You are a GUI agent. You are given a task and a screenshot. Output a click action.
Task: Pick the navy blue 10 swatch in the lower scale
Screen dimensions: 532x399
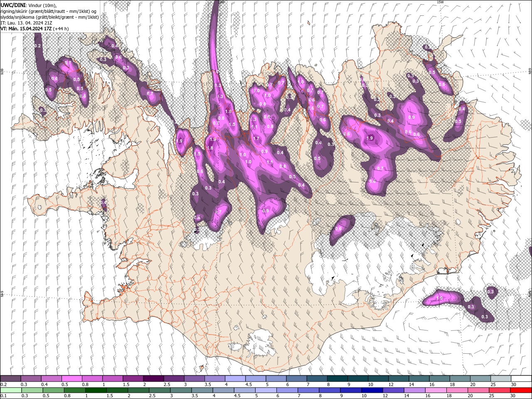pos(372,390)
